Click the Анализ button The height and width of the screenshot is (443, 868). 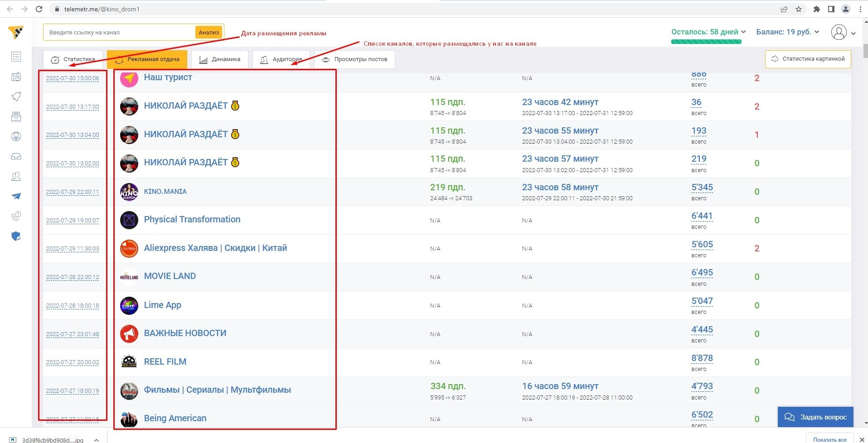pos(209,32)
